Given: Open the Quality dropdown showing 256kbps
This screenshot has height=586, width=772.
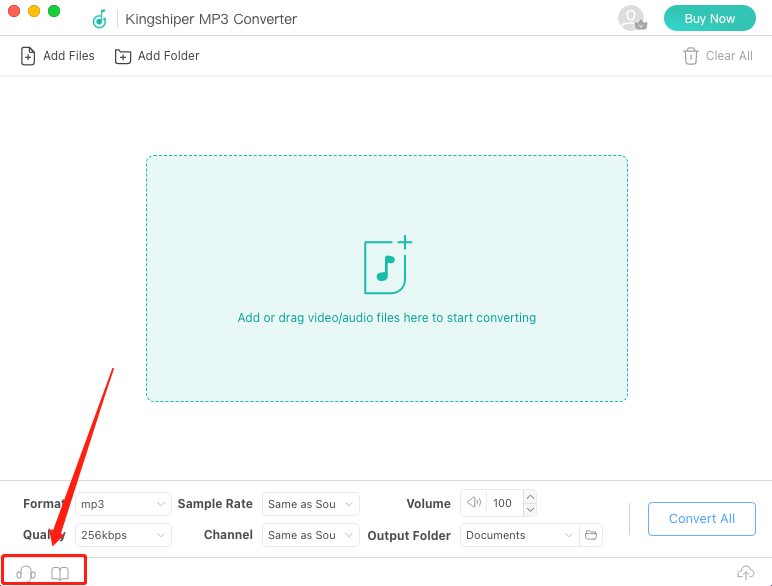Looking at the screenshot, I should pos(123,535).
